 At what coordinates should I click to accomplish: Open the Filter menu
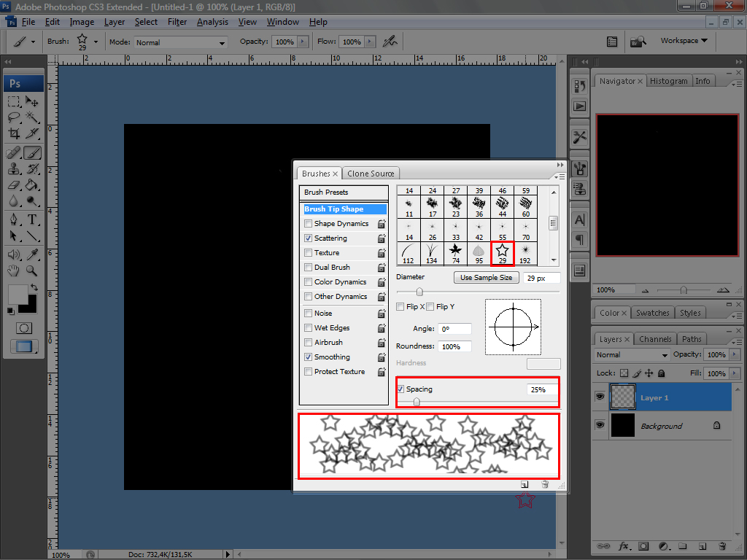[177, 22]
